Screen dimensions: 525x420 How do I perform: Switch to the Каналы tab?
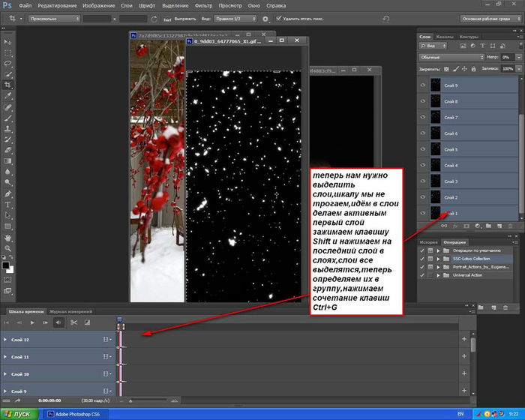(445, 37)
